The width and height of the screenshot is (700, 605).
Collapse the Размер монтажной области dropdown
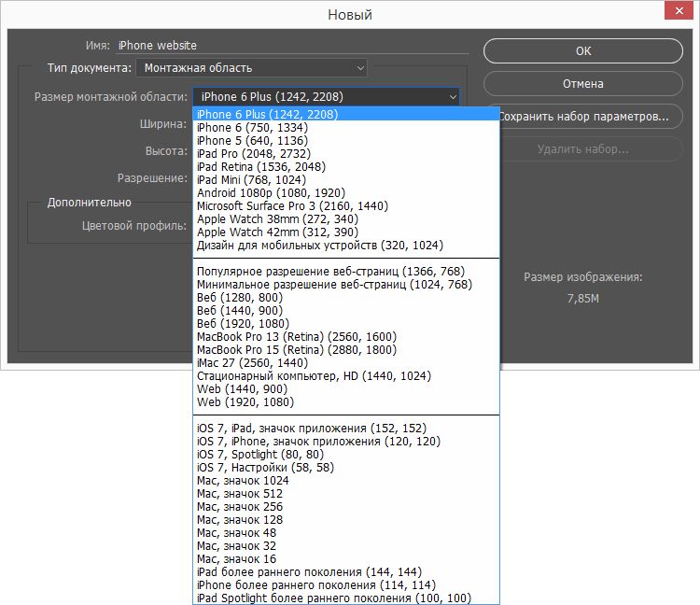point(326,97)
